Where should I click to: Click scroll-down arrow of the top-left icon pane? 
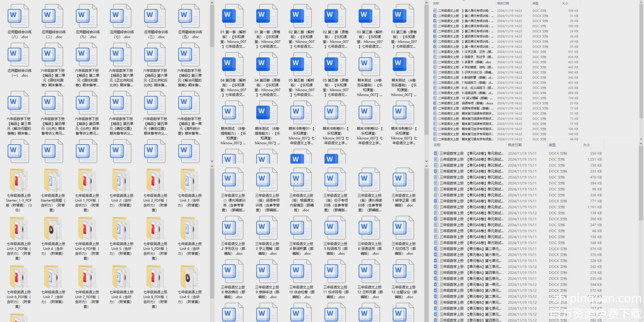click(212, 161)
